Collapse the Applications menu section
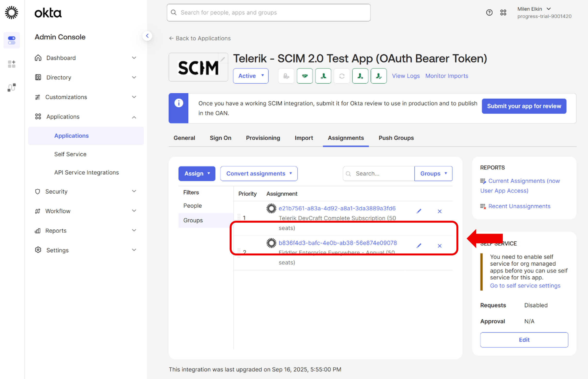This screenshot has height=379, width=588. point(86,117)
